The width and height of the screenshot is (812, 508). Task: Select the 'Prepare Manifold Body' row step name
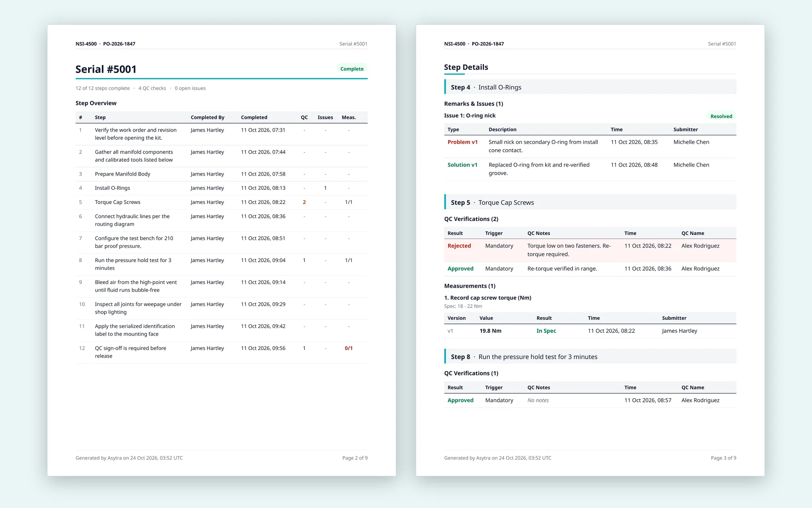pos(123,174)
